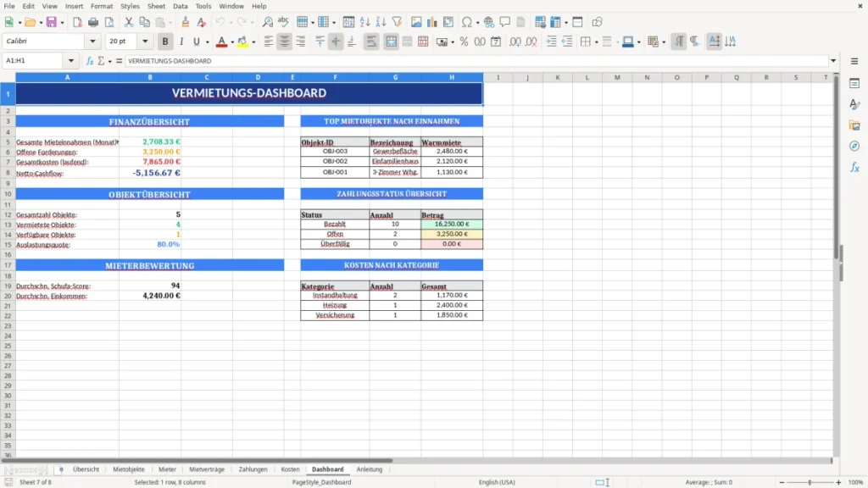This screenshot has height=488, width=868.
Task: Click Export as PDF icon
Action: [x=77, y=22]
